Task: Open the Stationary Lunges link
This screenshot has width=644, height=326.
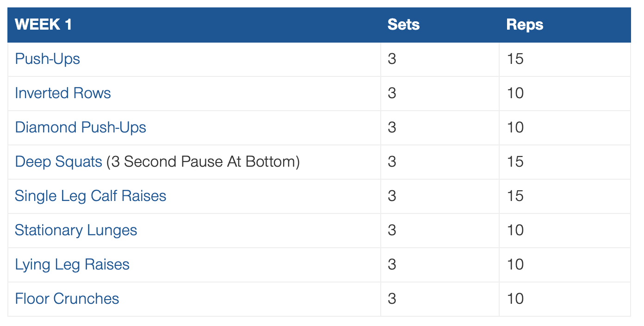Action: 76,230
